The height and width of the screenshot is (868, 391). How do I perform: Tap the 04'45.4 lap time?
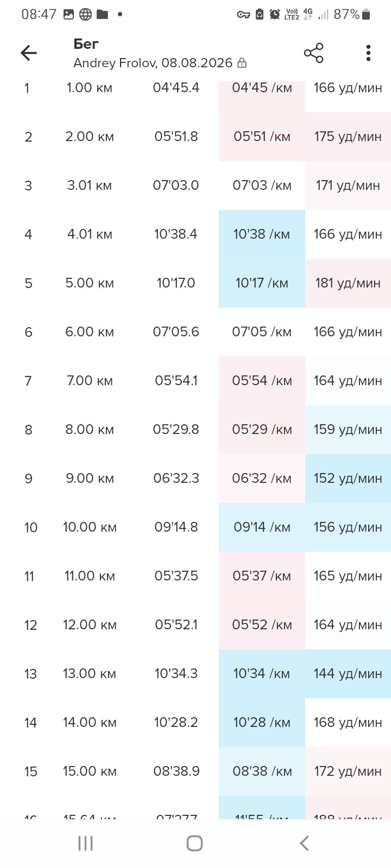pos(176,88)
